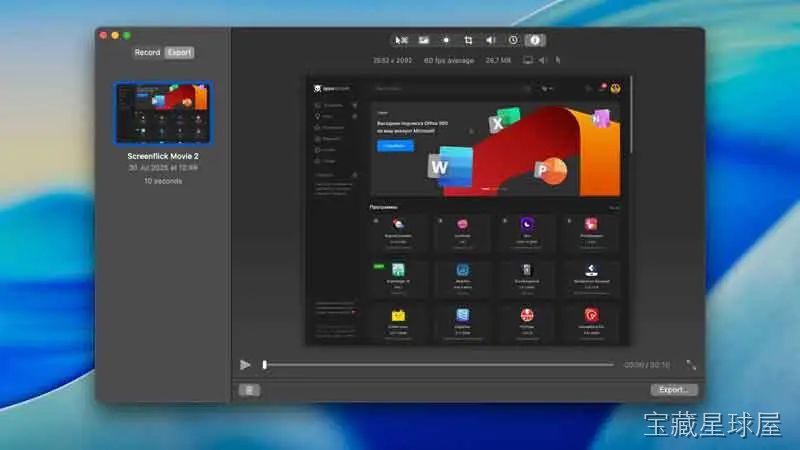Toggle the info inspector toolbar button
Image resolution: width=800 pixels, height=450 pixels.
(535, 40)
